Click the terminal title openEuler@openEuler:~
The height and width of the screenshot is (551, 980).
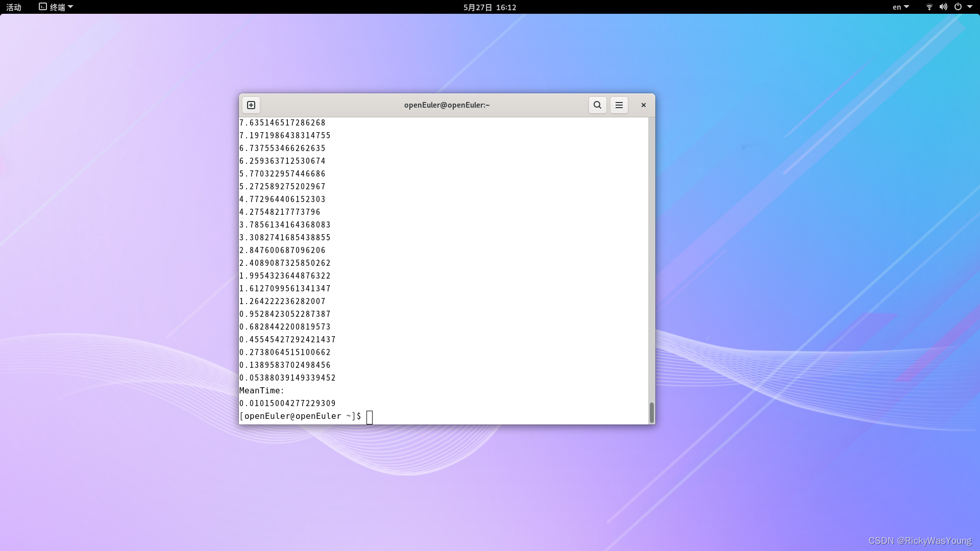point(447,105)
